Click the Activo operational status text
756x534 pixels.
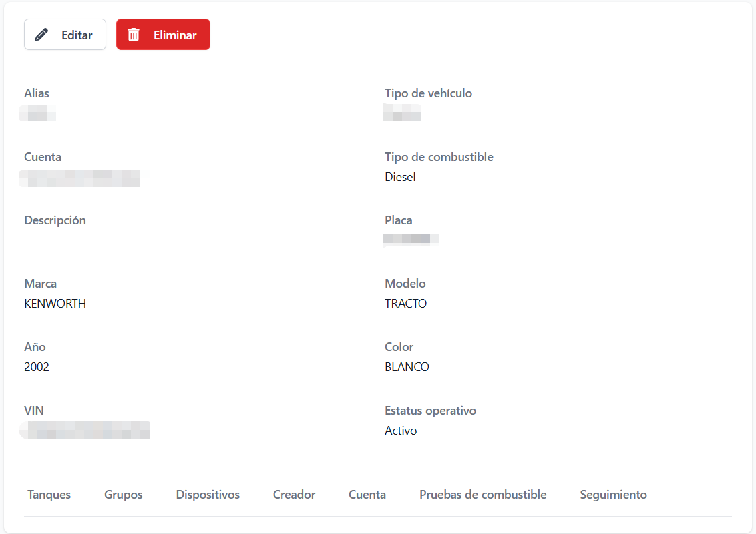pos(400,430)
